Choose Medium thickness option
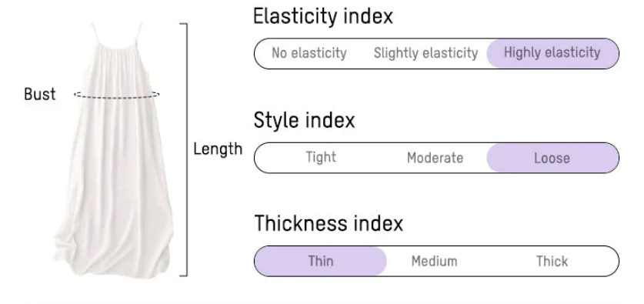This screenshot has width=644, height=304. [x=434, y=261]
